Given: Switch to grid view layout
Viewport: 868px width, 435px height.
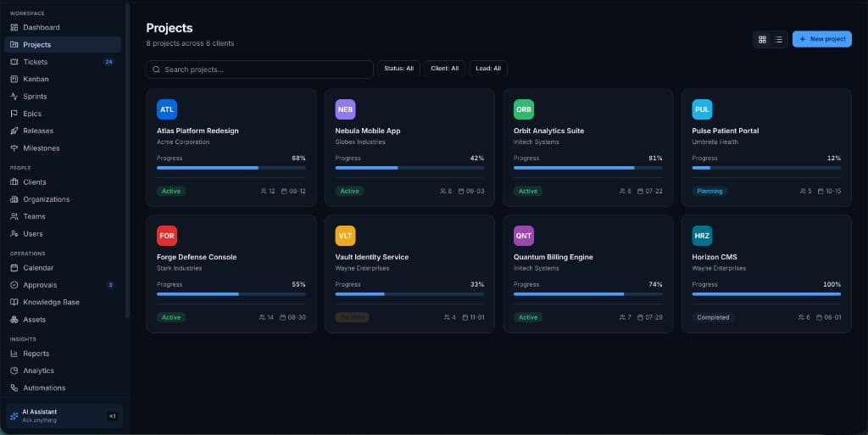Looking at the screenshot, I should (x=762, y=39).
